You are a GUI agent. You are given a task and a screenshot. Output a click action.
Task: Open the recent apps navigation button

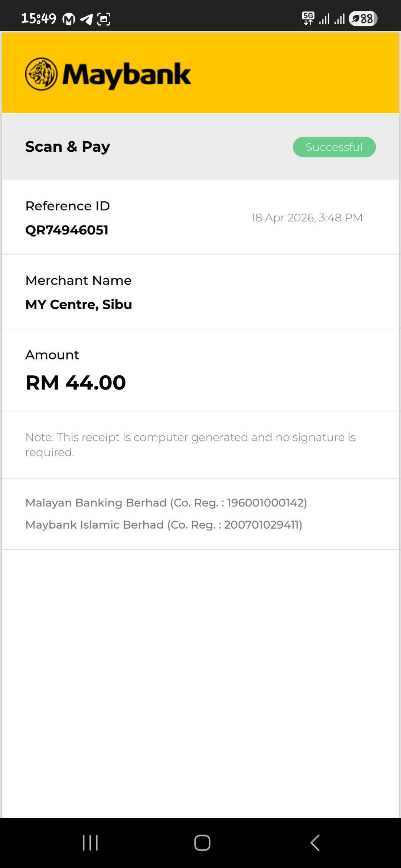pyautogui.click(x=90, y=843)
